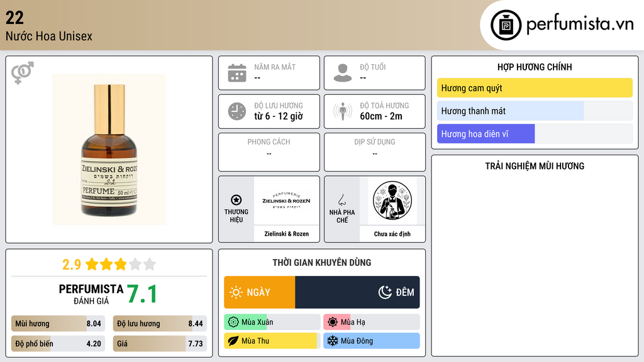Click the Độ phổ biến 4.20 score bar
This screenshot has height=362, width=644.
pos(58,344)
